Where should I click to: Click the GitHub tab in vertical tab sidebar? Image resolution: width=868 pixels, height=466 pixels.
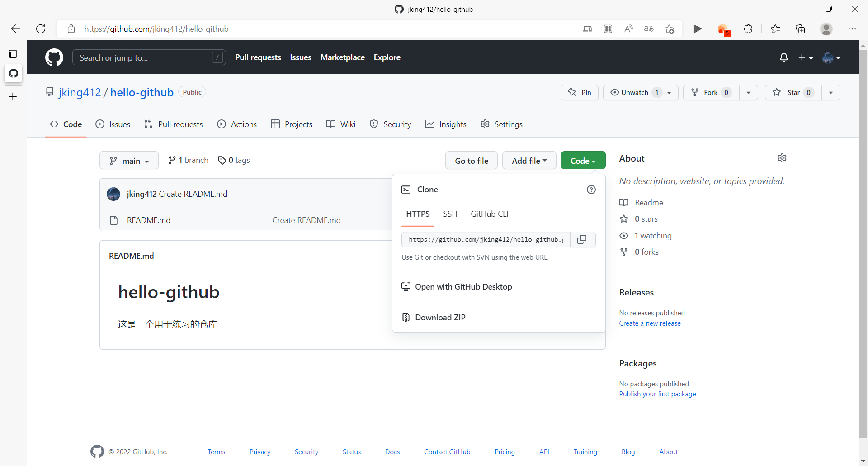click(x=14, y=73)
